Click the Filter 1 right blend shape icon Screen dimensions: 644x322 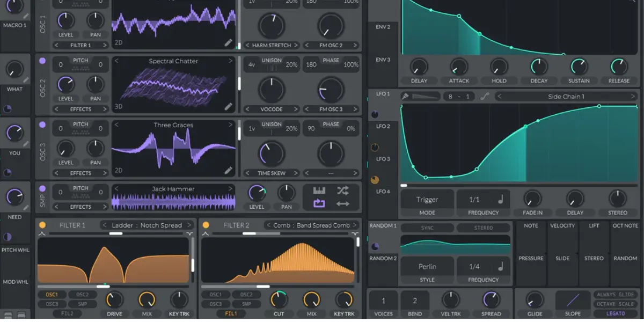click(x=189, y=234)
